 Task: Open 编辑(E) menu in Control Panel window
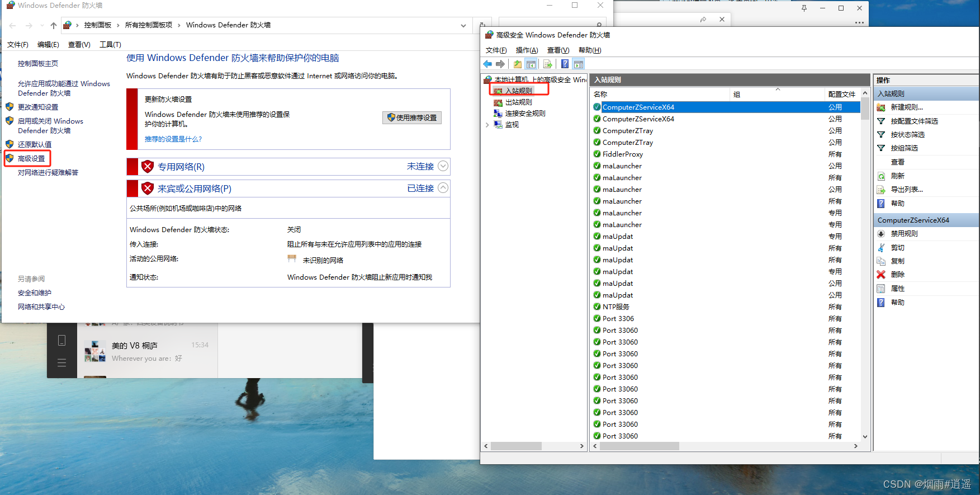(48, 45)
